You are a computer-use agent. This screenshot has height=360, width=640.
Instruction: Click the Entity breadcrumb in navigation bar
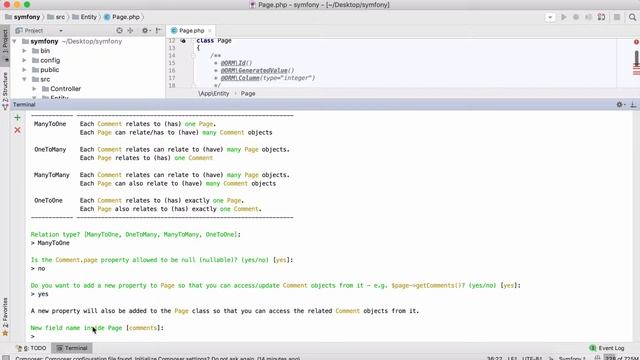tap(84, 17)
